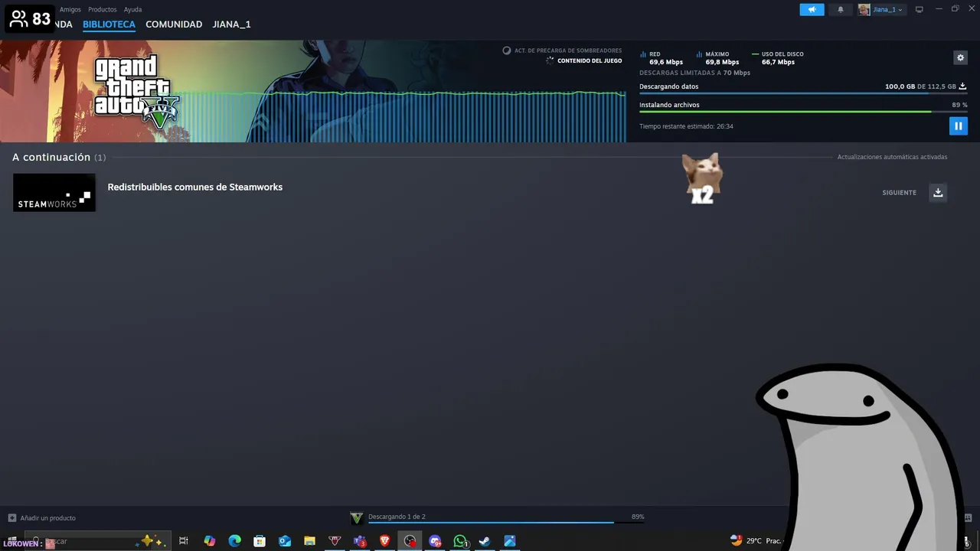Click the Steamworks redistributables thumbnail
The image size is (980, 551).
click(54, 192)
